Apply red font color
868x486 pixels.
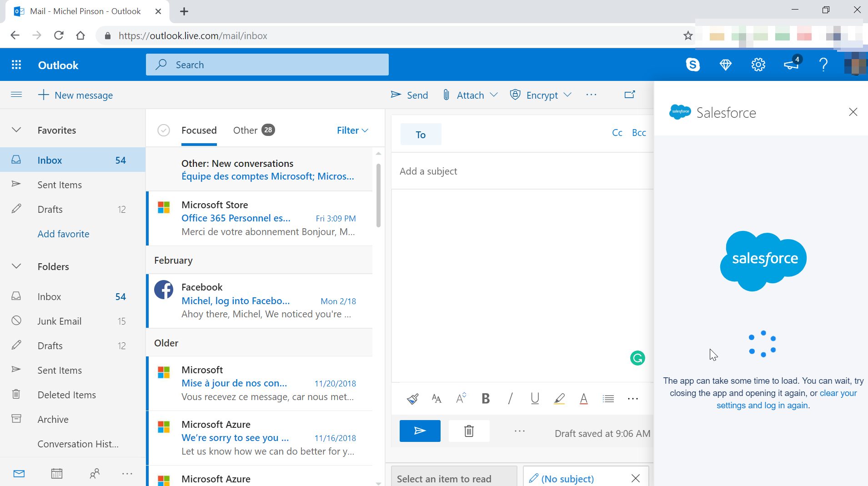point(584,399)
